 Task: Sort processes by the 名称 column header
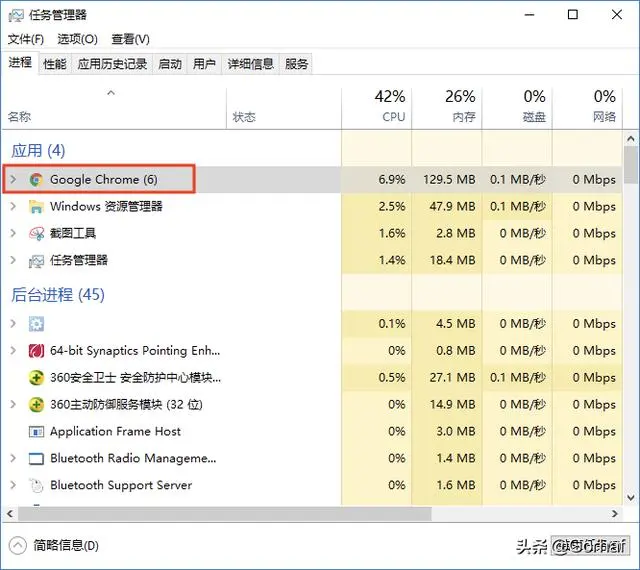(114, 108)
